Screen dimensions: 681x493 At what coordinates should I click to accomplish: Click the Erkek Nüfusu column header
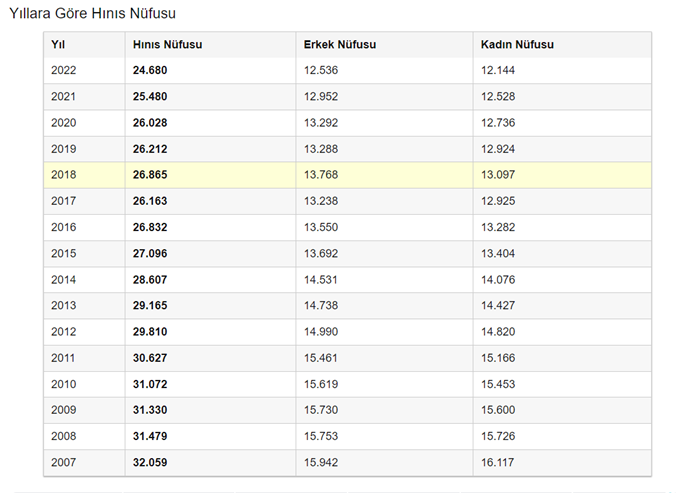coord(341,45)
